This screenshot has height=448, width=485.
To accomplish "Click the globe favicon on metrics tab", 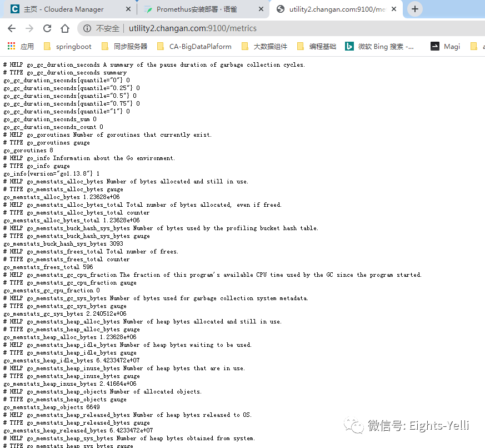I will tap(280, 9).
